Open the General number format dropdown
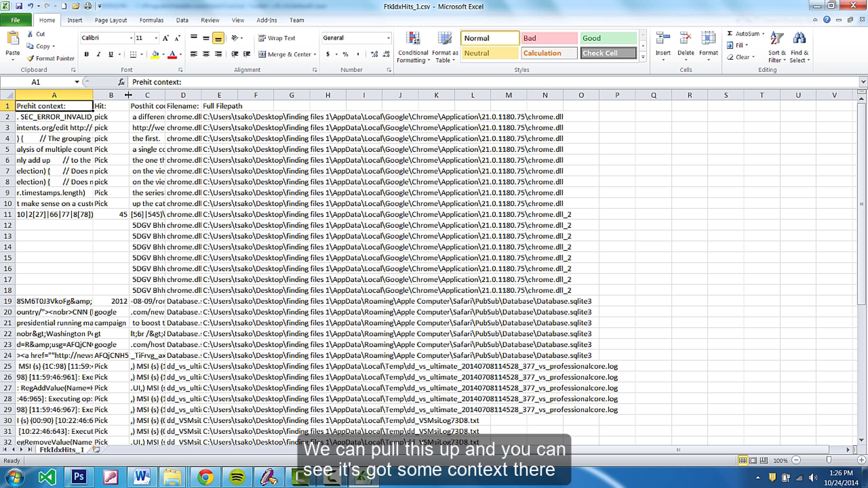 (388, 38)
